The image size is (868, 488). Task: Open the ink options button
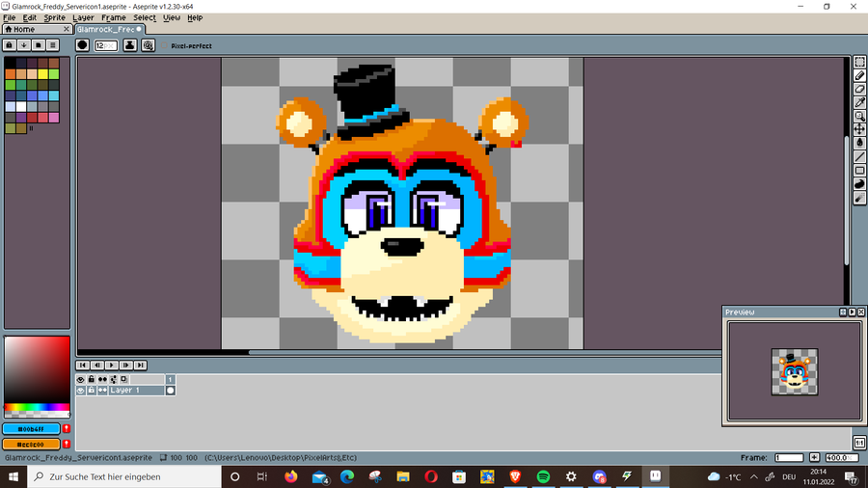coord(129,45)
